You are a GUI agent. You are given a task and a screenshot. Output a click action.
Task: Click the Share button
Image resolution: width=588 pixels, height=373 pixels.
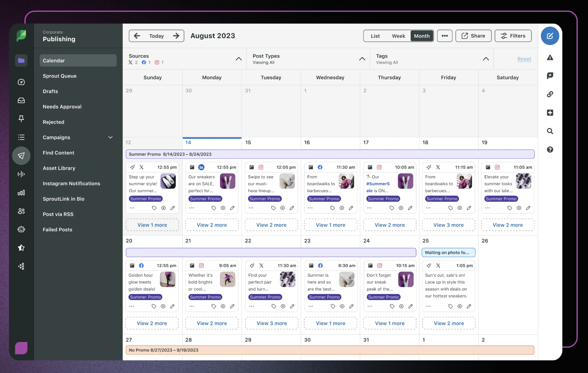point(473,36)
